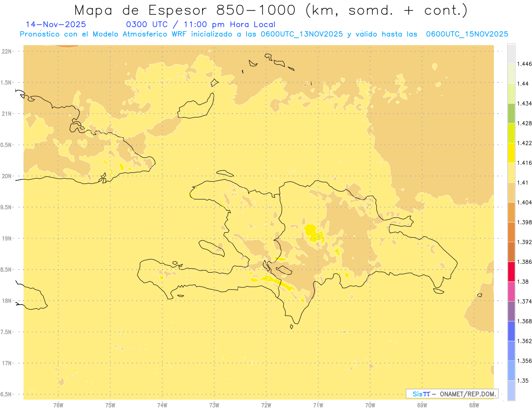Click the bright yellow patch in central Dominican Republic
Image resolution: width=532 pixels, height=411 pixels.
click(313, 232)
